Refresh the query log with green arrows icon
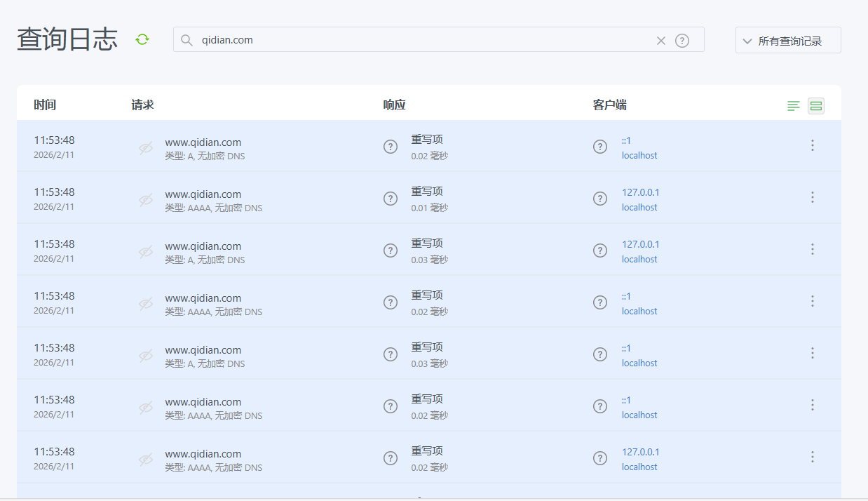 [142, 39]
